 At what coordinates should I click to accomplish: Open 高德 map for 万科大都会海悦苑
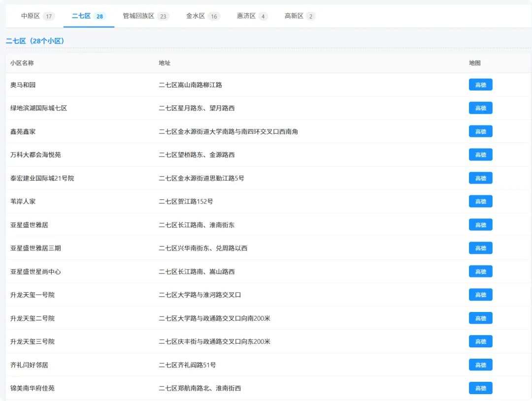[x=480, y=154]
